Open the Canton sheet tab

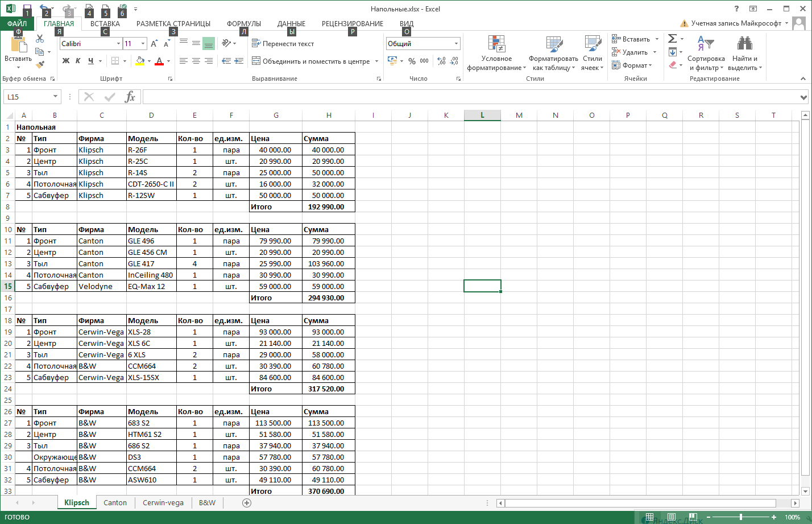click(115, 503)
